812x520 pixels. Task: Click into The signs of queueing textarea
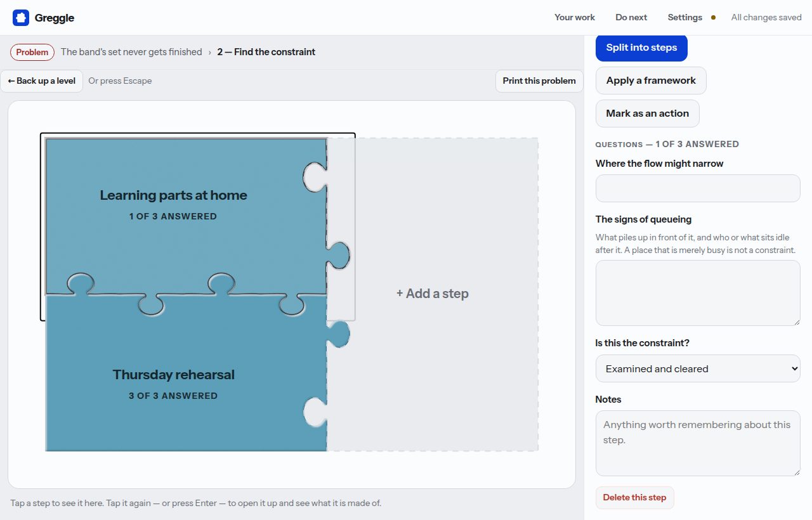(x=698, y=293)
